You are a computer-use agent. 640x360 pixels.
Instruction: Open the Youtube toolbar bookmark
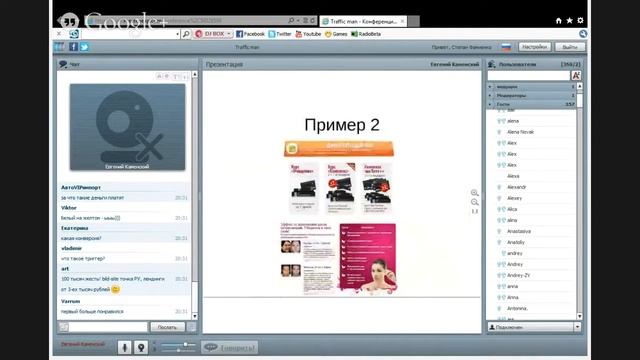pyautogui.click(x=308, y=34)
